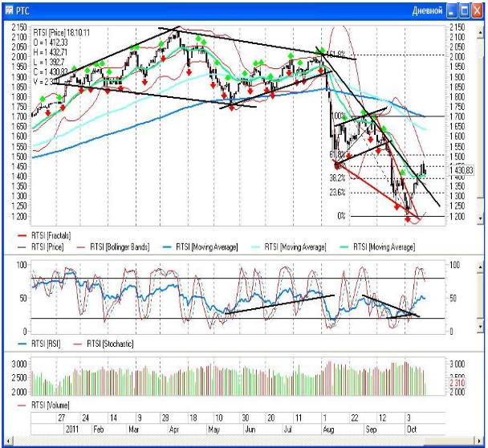
Task: Click the price pane scrollbar down arrow
Action: click(x=480, y=218)
